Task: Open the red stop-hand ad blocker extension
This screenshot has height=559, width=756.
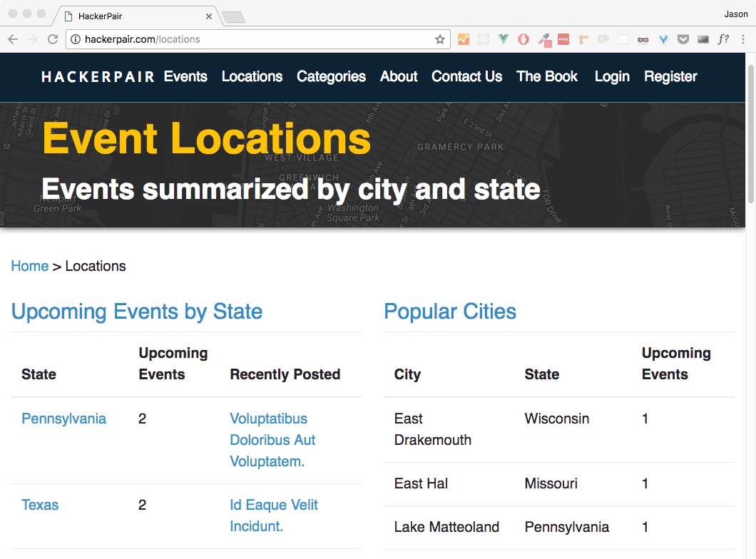Action: click(x=523, y=39)
